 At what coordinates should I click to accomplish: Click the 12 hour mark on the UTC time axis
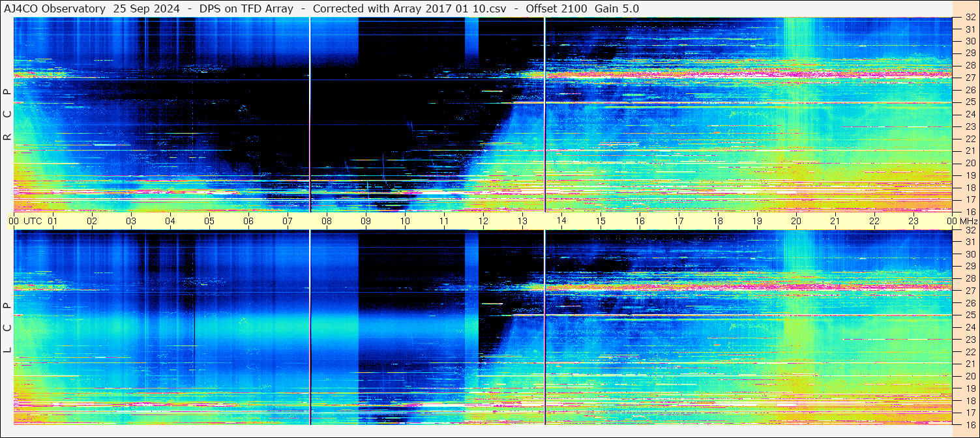(x=483, y=221)
